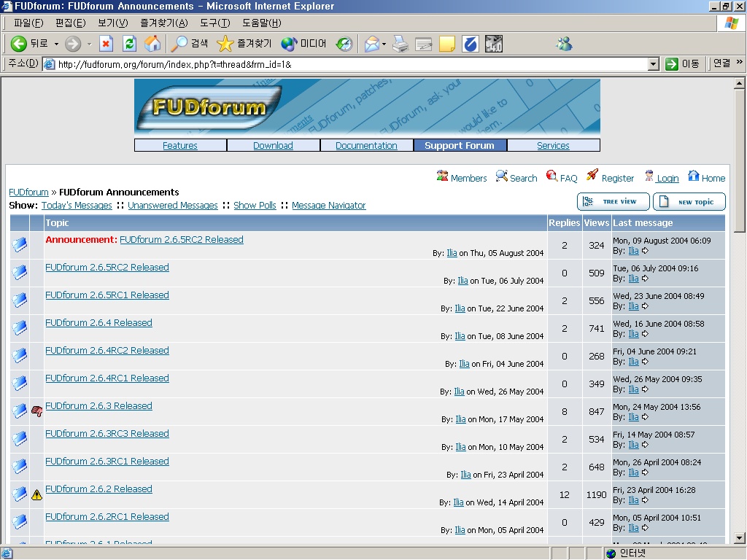Click the yellow note toolbar icon

447,44
